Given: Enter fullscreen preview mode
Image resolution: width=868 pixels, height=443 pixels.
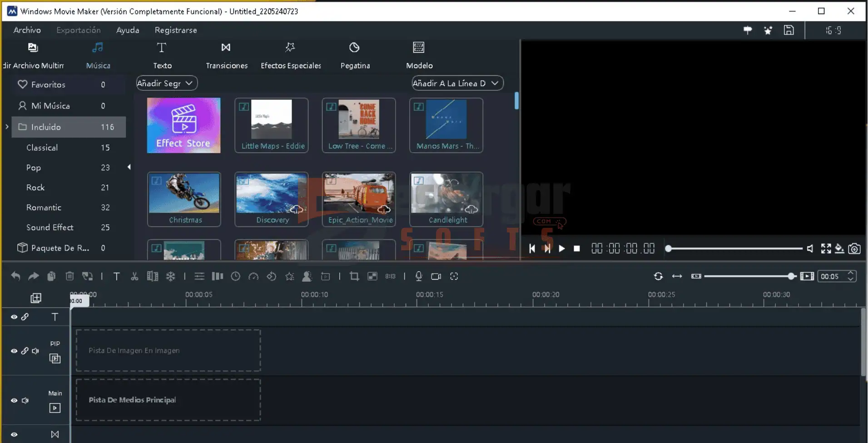Looking at the screenshot, I should click(x=826, y=249).
